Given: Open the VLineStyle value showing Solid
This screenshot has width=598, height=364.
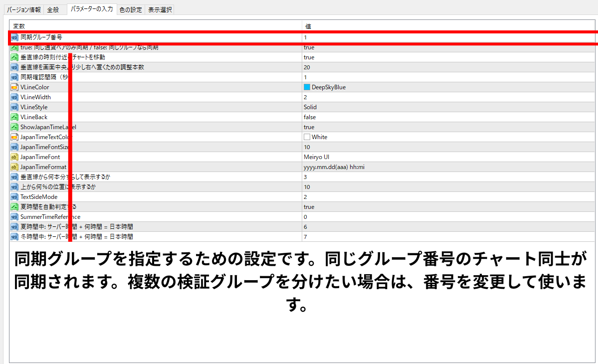Looking at the screenshot, I should pyautogui.click(x=310, y=107).
